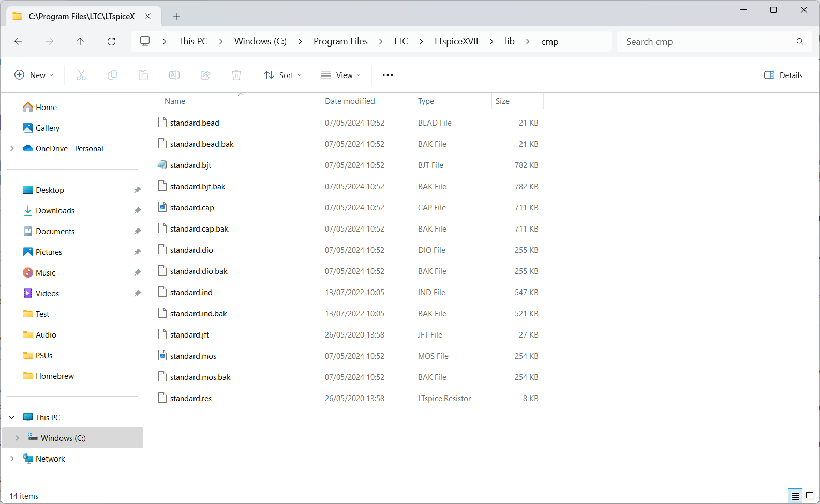The height and width of the screenshot is (504, 820).
Task: Navigate to Windows (C:) in the breadcrumb
Action: point(260,41)
